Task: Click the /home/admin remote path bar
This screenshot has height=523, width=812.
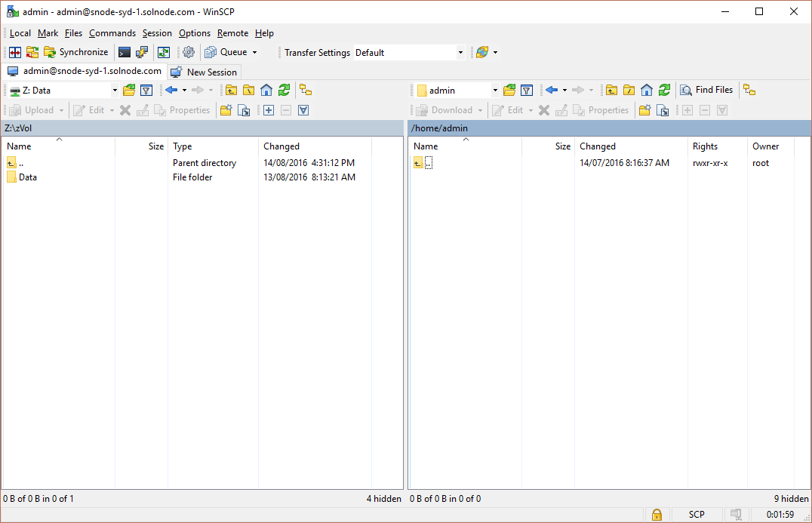Action: (x=610, y=128)
